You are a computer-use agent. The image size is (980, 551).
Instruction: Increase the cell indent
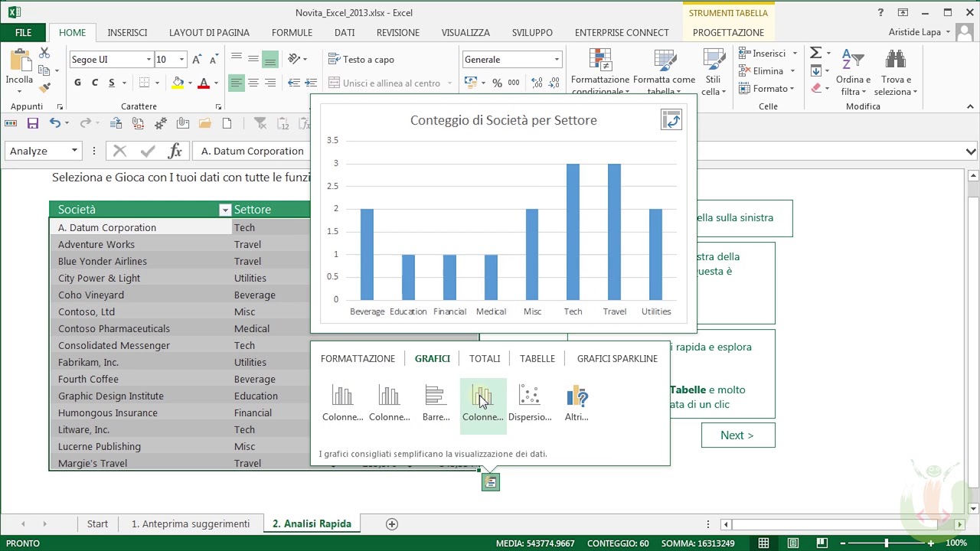(310, 83)
